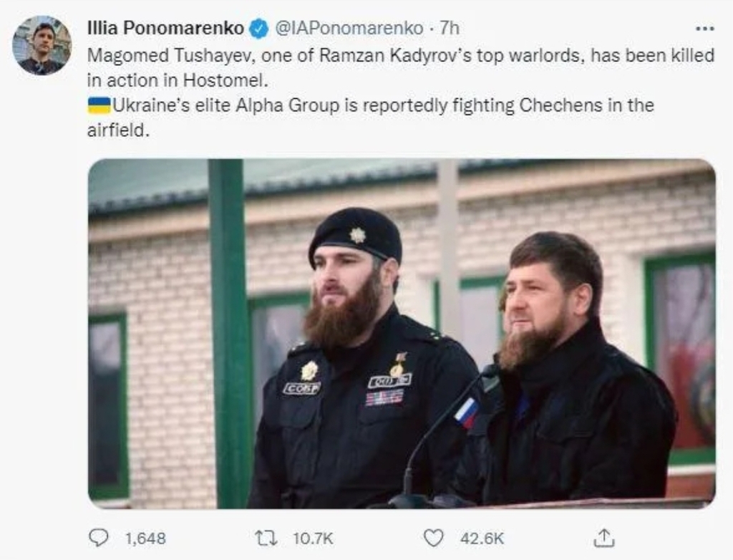Screen dimensions: 733x560
Task: Click the Ukrainian flag emoji in tweet
Action: [x=99, y=105]
